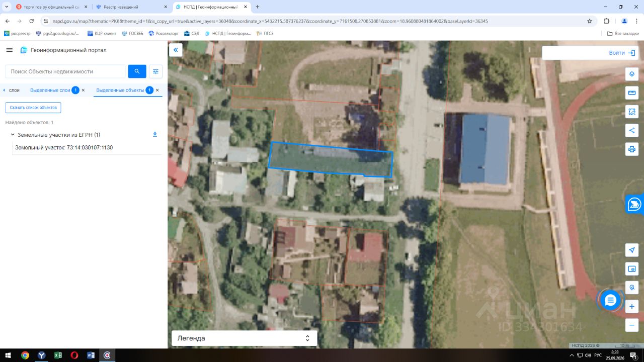Open the search filter settings icon
This screenshot has width=644, height=362.
pyautogui.click(x=156, y=71)
